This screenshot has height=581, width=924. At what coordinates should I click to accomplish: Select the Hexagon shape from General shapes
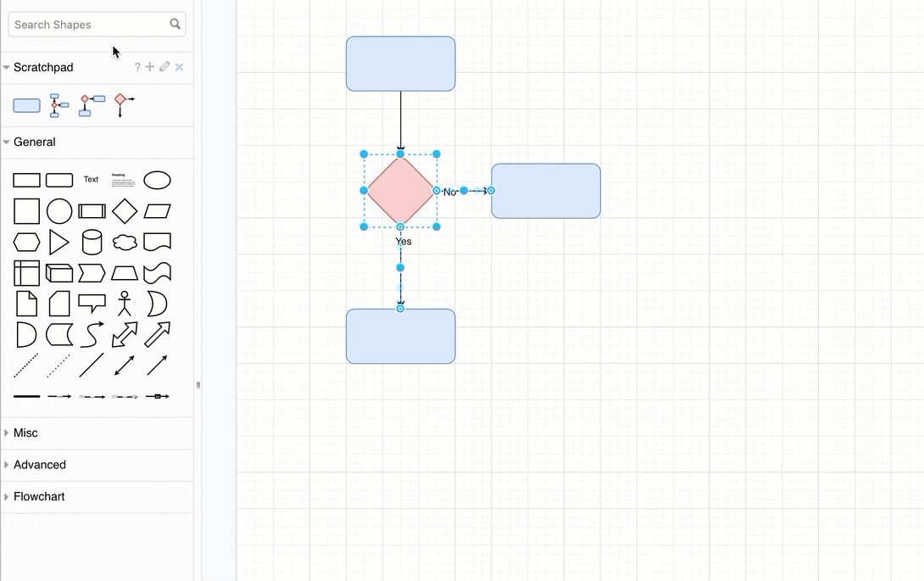coord(26,242)
